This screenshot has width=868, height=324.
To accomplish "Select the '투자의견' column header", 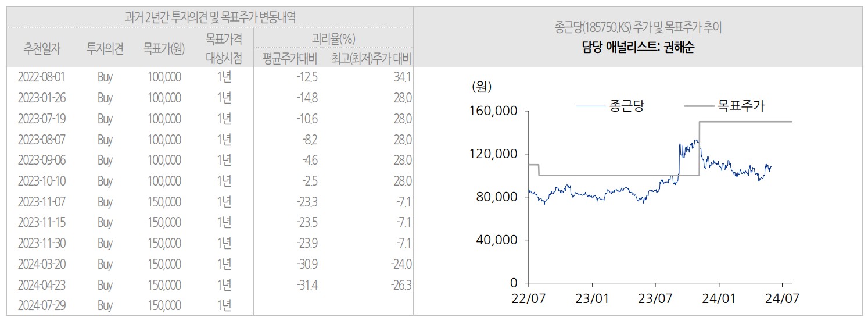I will pos(105,49).
